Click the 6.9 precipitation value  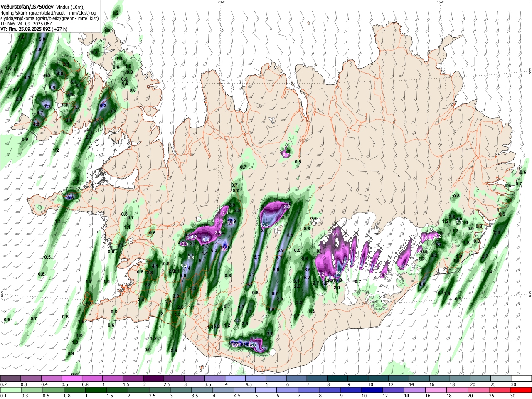[52, 88]
